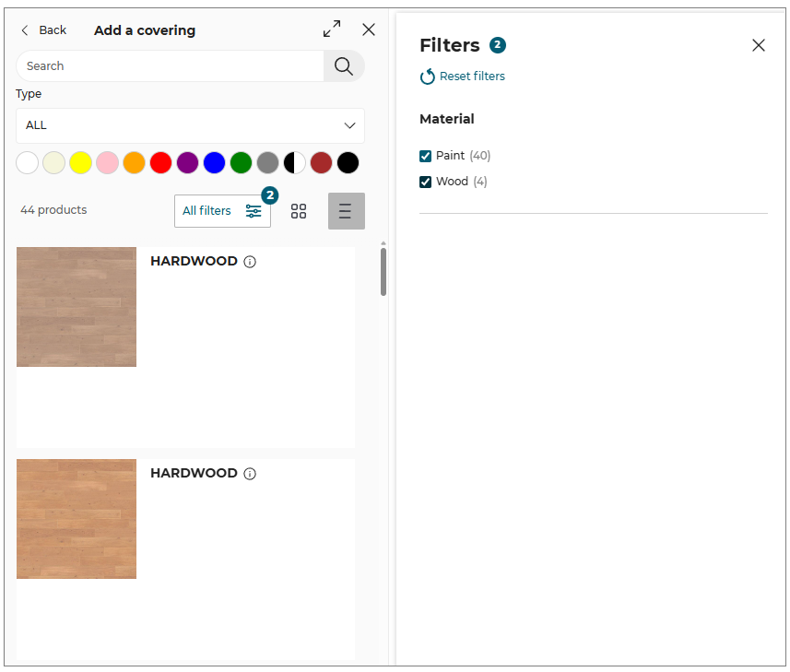
Task: Filter by black-and-white split swatch
Action: [294, 163]
